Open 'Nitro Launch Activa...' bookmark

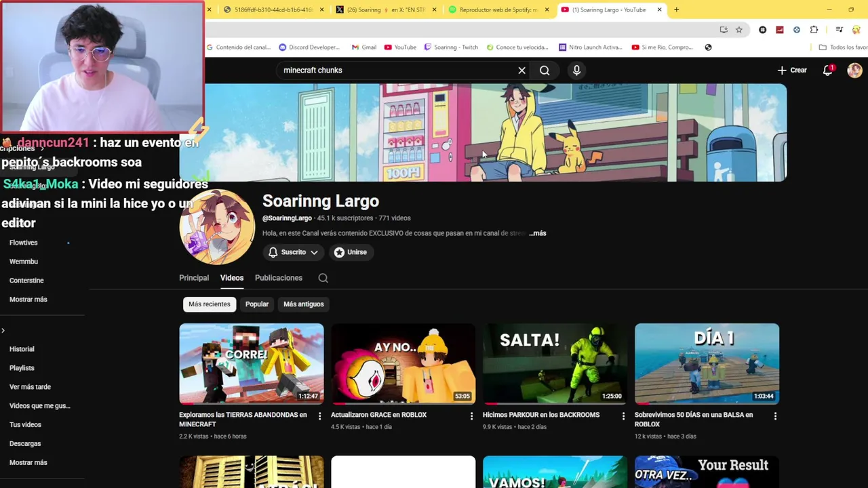(x=590, y=47)
